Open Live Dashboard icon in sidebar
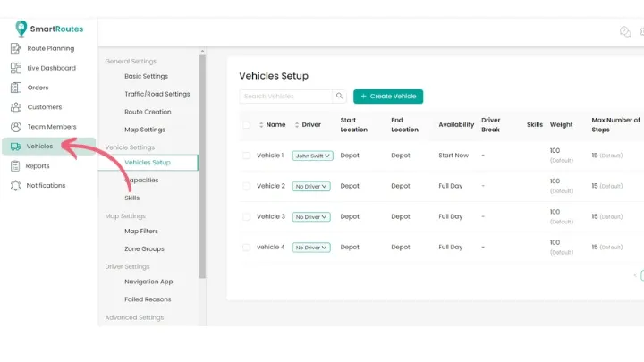 (x=16, y=68)
